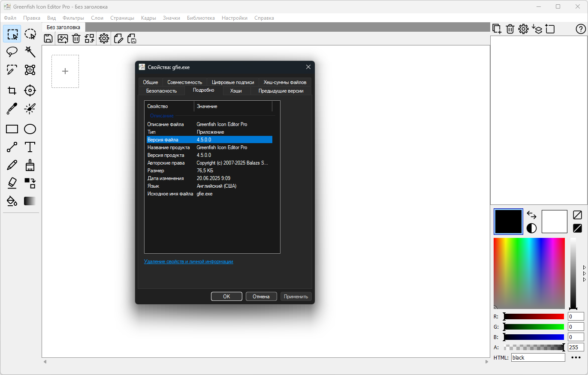Delete the current page with trash icon

tap(76, 39)
